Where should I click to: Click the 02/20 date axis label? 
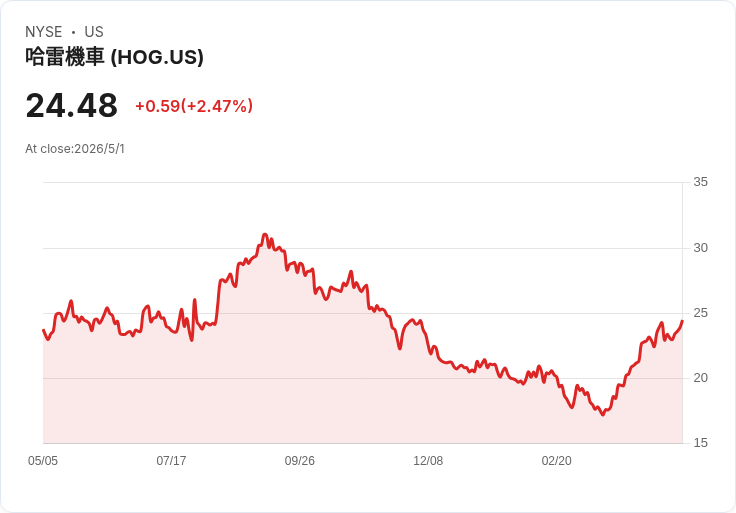pos(557,460)
